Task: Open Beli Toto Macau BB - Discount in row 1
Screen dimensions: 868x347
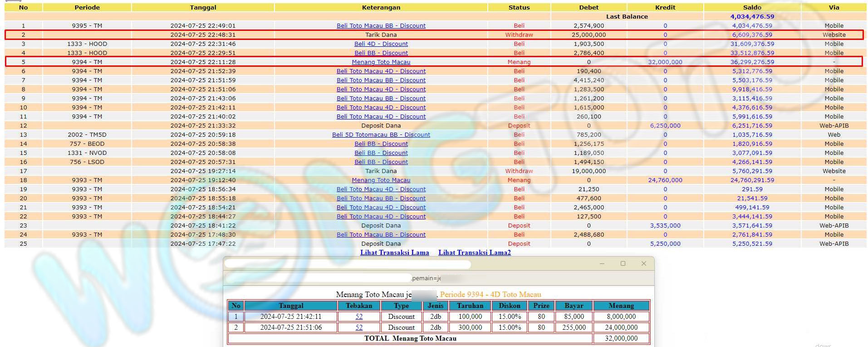Action: (381, 26)
